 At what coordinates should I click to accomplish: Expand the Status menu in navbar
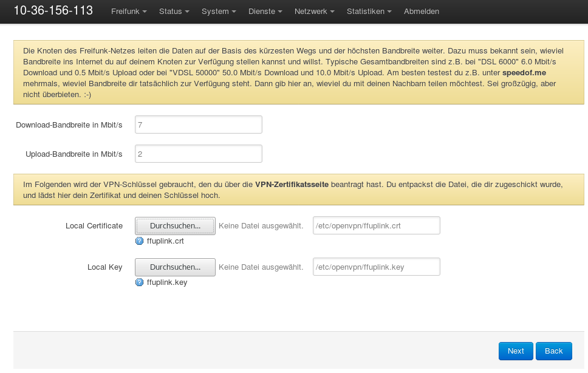coord(174,12)
